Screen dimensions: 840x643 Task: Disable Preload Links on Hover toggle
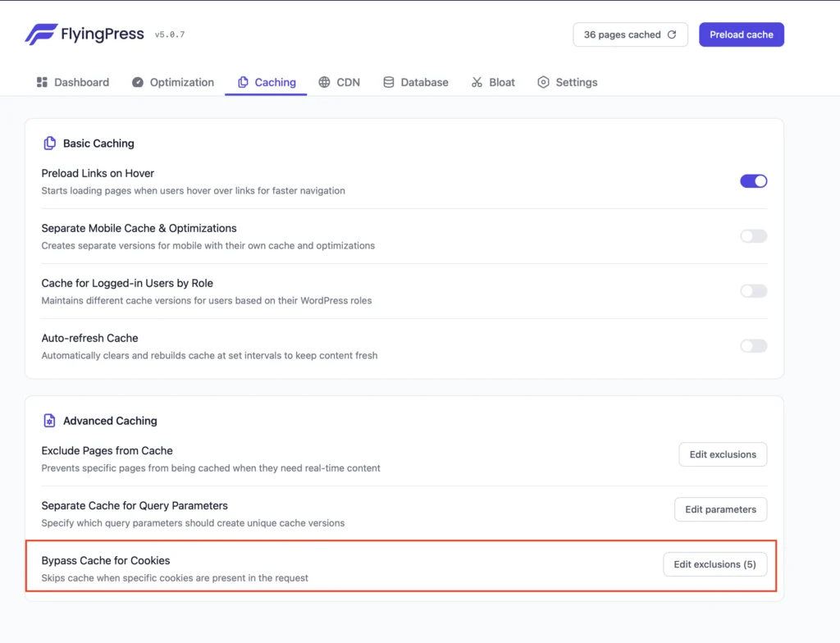[x=754, y=181]
